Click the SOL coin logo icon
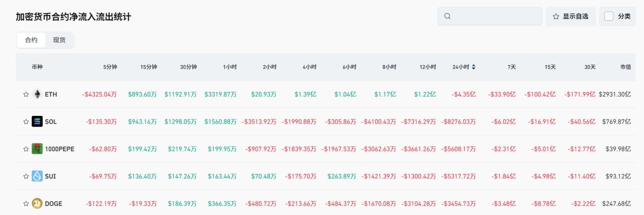The width and height of the screenshot is (644, 215). click(x=37, y=121)
